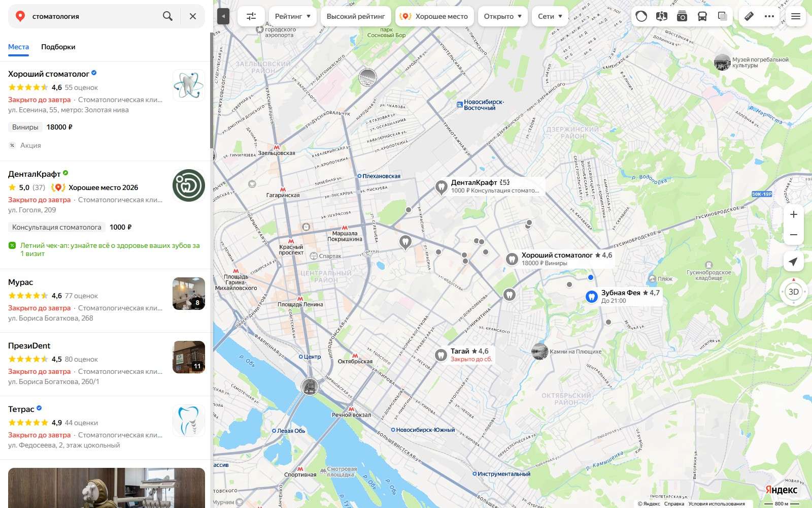Expand the Сети dropdown filter
The image size is (812, 508).
(x=550, y=16)
